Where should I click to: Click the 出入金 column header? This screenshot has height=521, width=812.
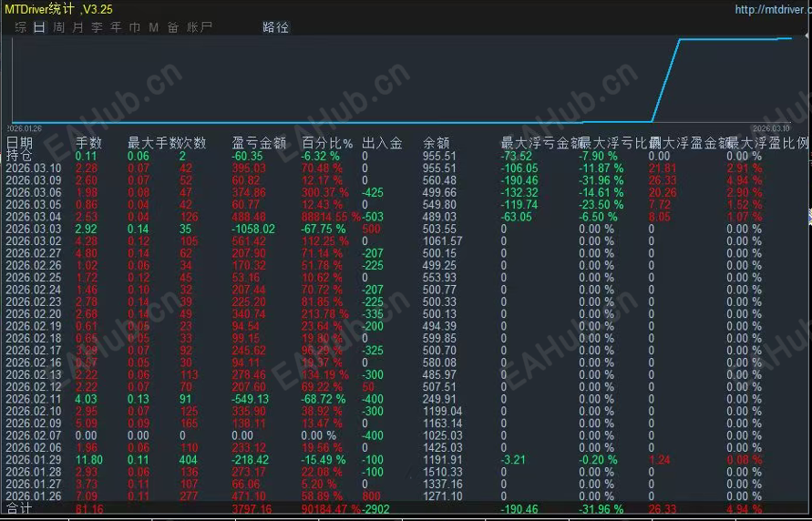(x=382, y=143)
